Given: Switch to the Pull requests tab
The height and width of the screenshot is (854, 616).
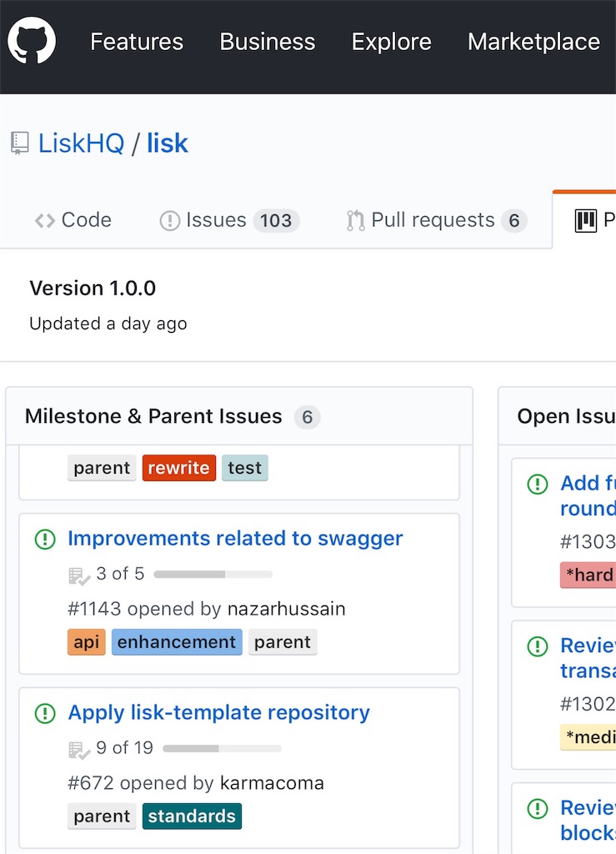Looking at the screenshot, I should tap(437, 220).
